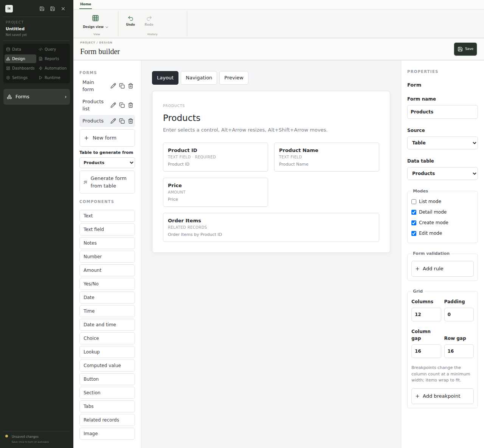Switch to the Navigation tab

pos(199,78)
